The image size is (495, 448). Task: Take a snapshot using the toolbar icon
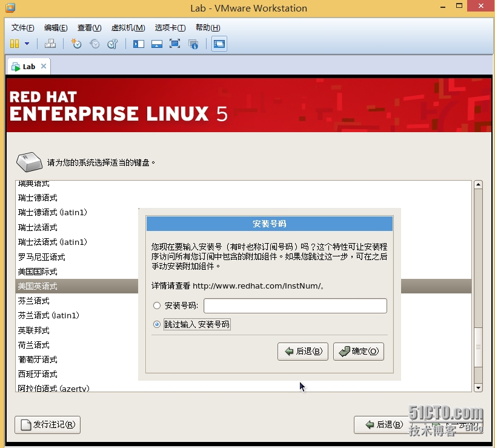coord(76,44)
